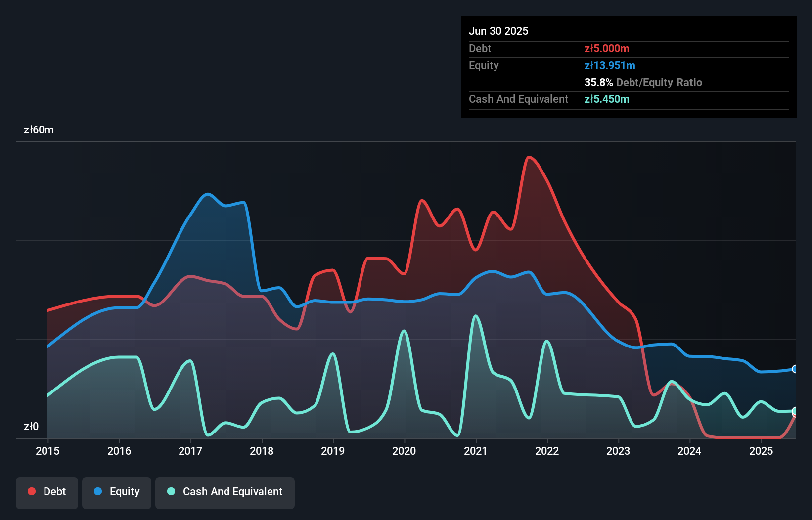Click the teal Cash And Equivalent value

607,99
